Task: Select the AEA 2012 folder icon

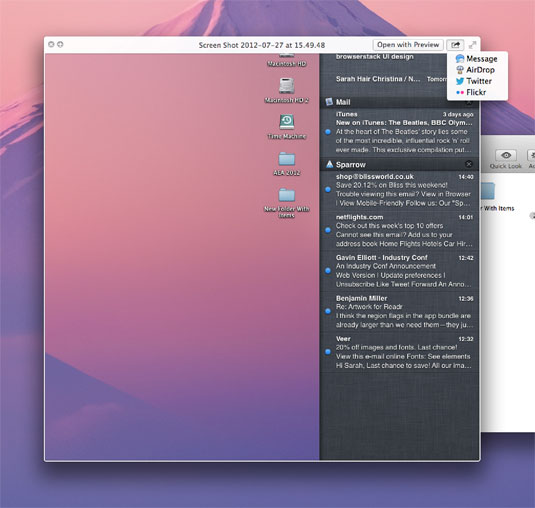Action: tap(287, 159)
